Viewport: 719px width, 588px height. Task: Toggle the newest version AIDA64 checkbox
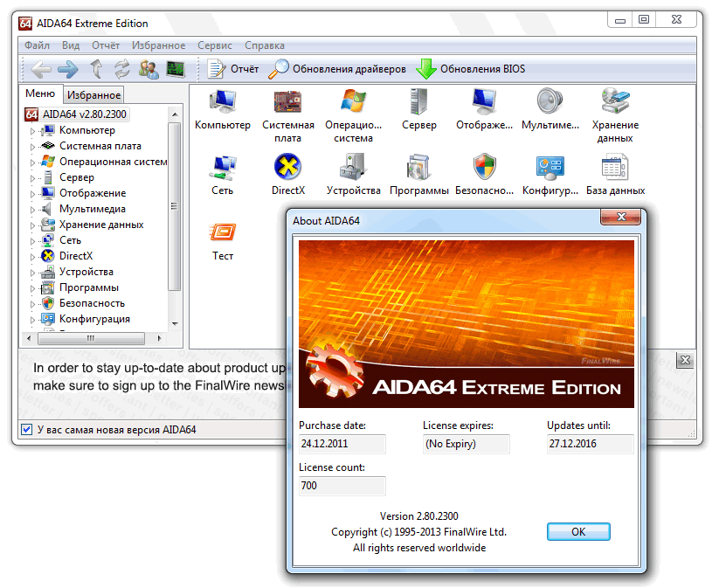[x=26, y=430]
